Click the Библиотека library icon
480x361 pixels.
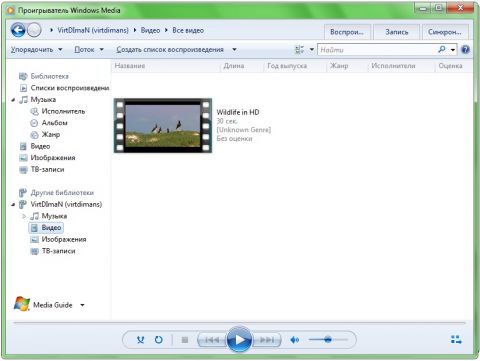[x=23, y=76]
